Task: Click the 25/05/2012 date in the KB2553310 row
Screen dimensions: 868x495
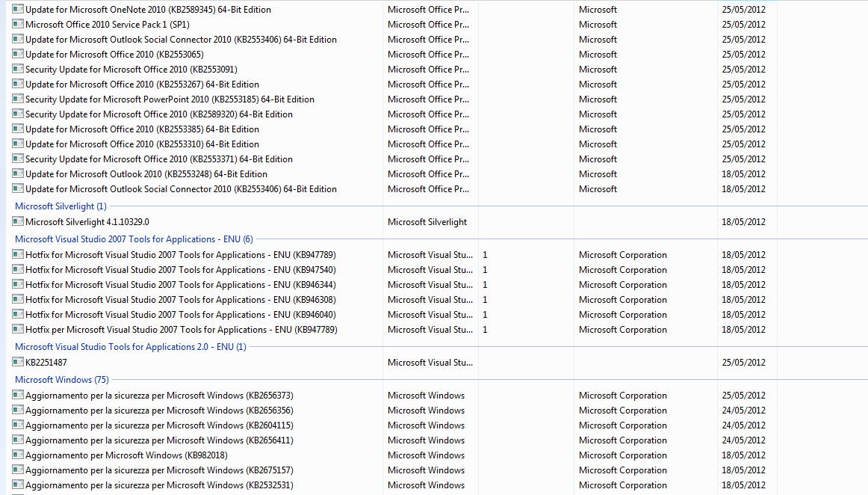Action: 743,144
